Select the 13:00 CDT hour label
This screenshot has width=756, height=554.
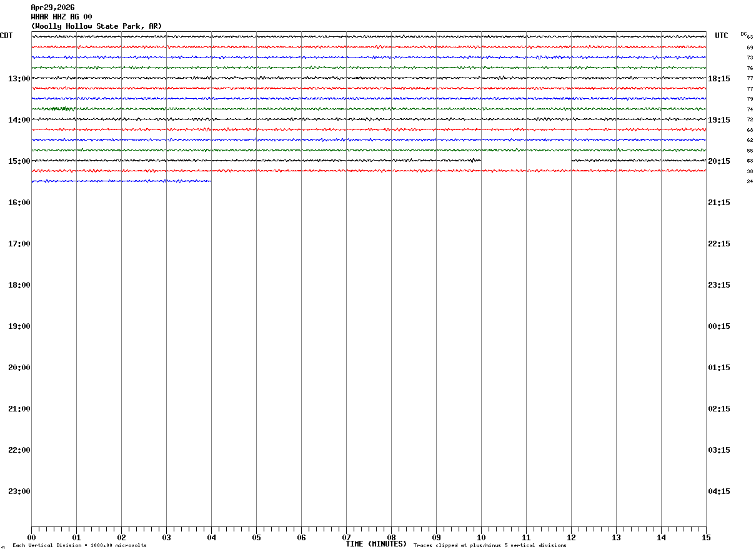(x=19, y=79)
